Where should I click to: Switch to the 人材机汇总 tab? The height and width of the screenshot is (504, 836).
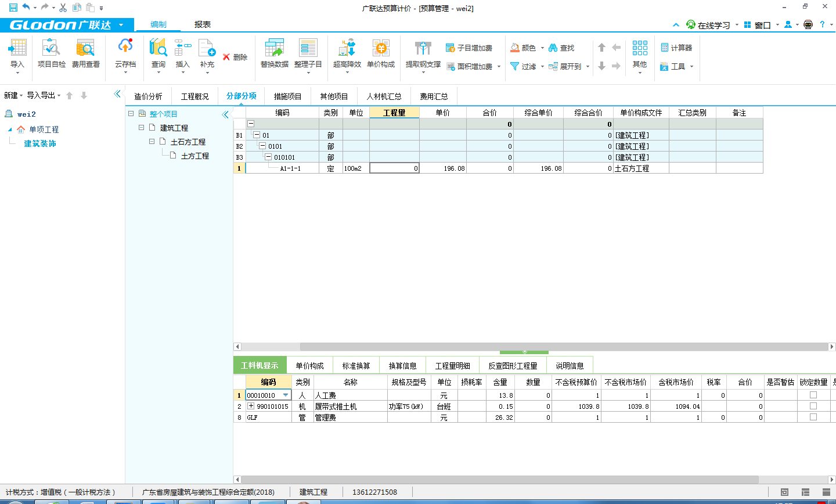[384, 96]
